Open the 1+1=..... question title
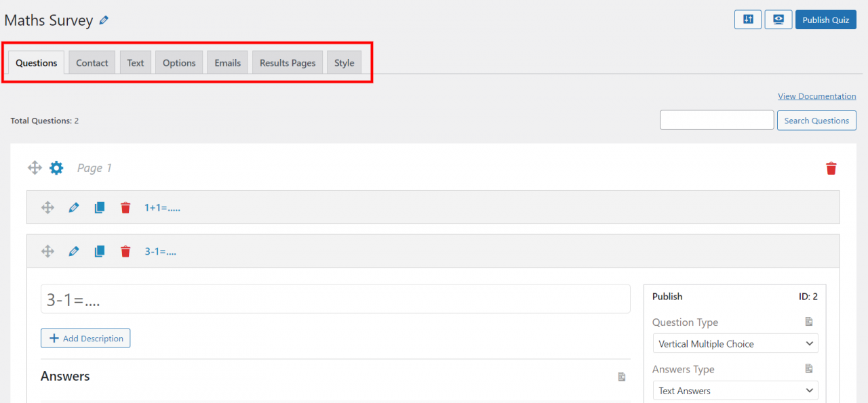The image size is (868, 403). point(162,207)
